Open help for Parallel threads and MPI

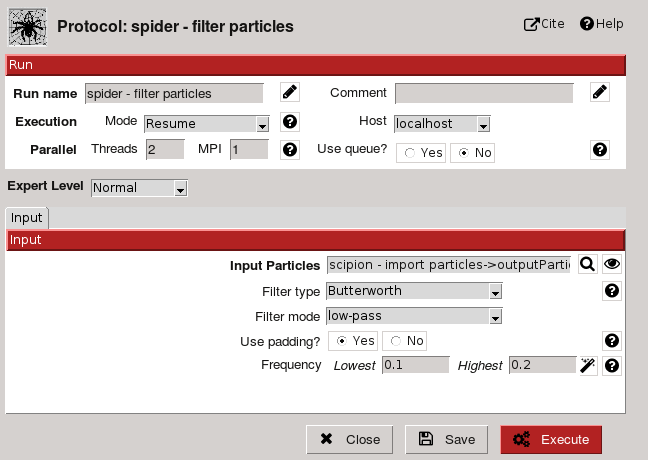(290, 150)
